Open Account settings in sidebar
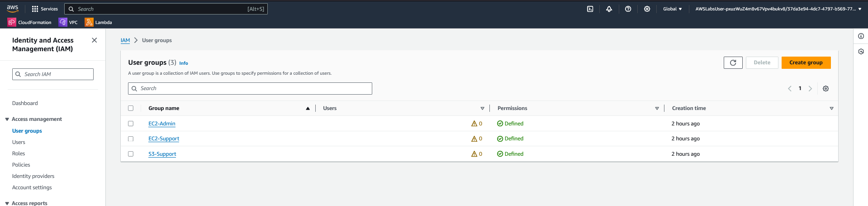This screenshot has height=206, width=868. click(32, 187)
